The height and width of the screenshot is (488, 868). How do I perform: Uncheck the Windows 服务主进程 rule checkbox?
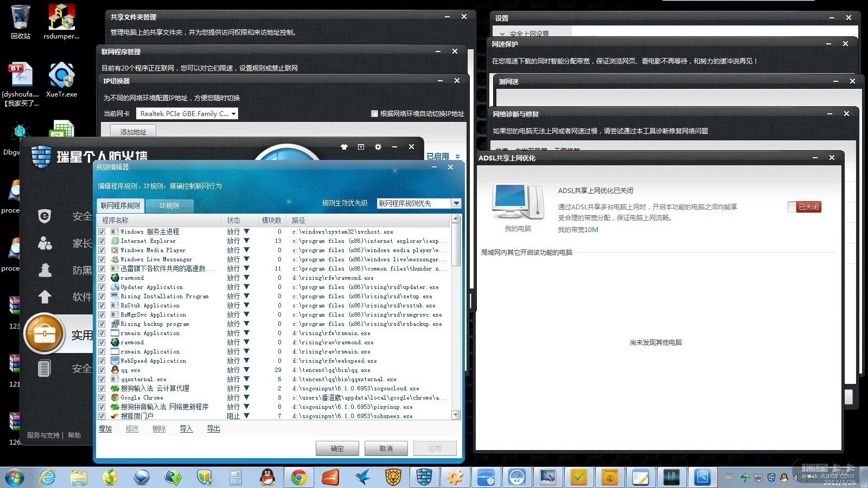[101, 232]
